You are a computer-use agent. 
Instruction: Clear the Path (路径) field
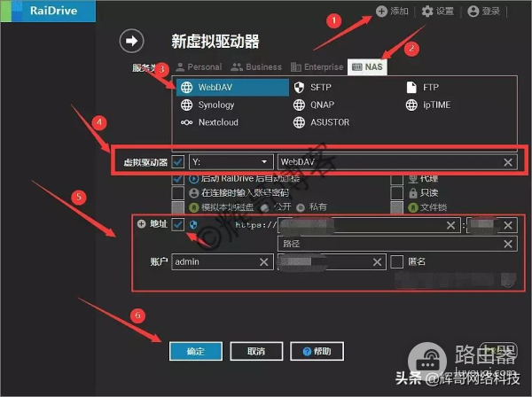tap(508, 244)
